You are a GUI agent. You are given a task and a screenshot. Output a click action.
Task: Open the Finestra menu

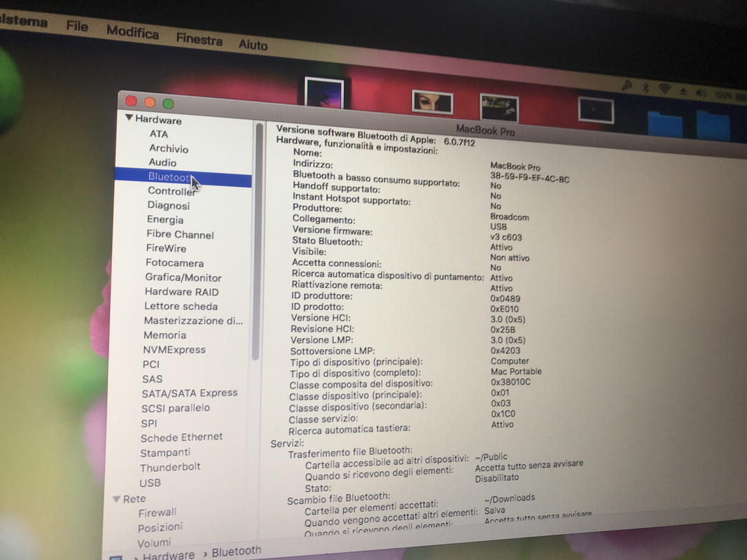(199, 39)
